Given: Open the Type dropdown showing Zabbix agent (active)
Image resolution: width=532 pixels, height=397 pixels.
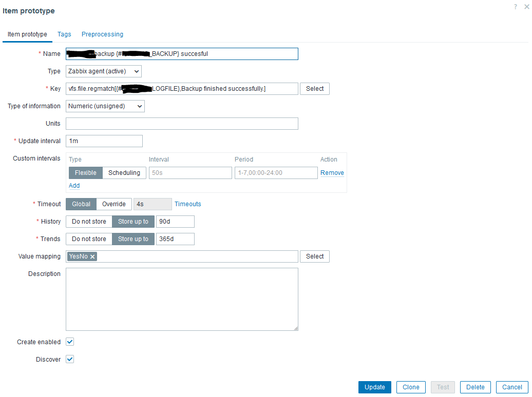Looking at the screenshot, I should coord(104,71).
